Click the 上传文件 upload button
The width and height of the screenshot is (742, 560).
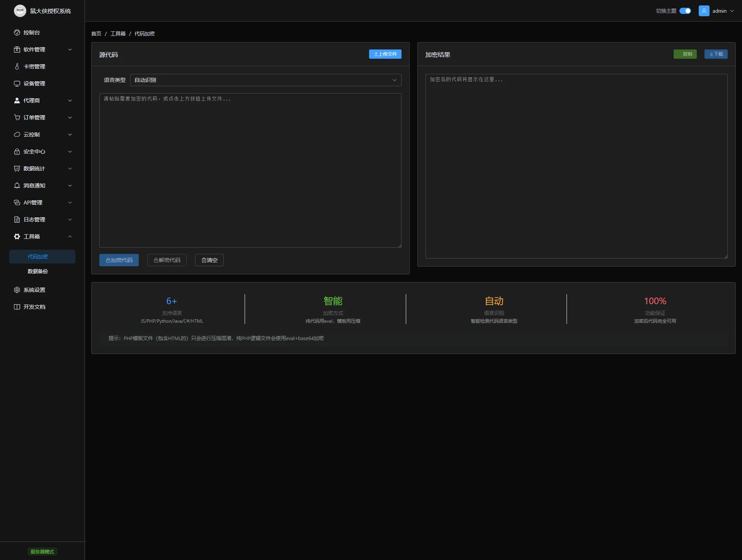385,54
